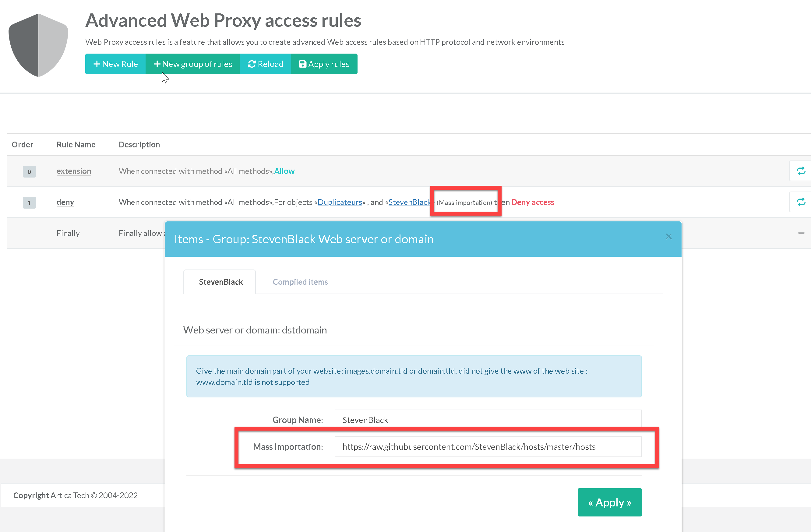
Task: Open the StevenBlack object link
Action: 409,202
